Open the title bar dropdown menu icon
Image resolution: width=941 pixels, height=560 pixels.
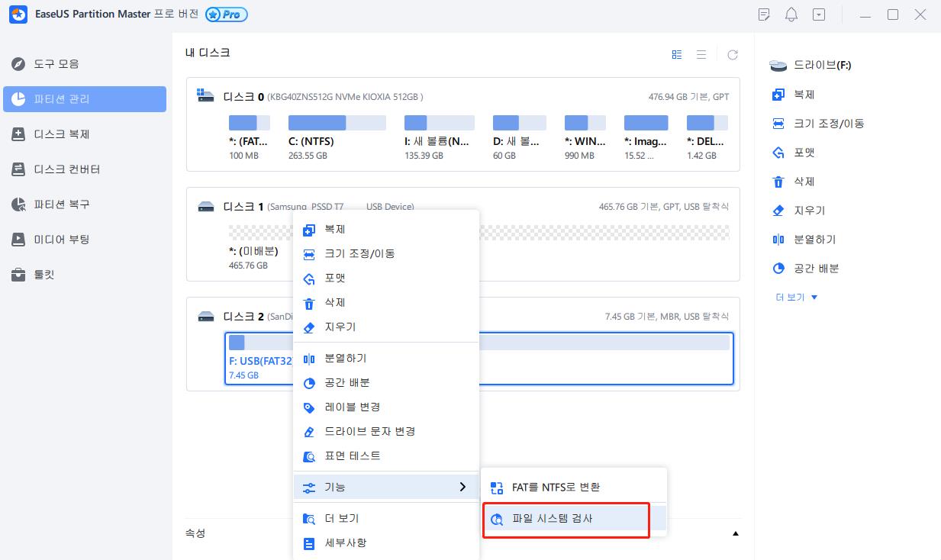click(819, 14)
